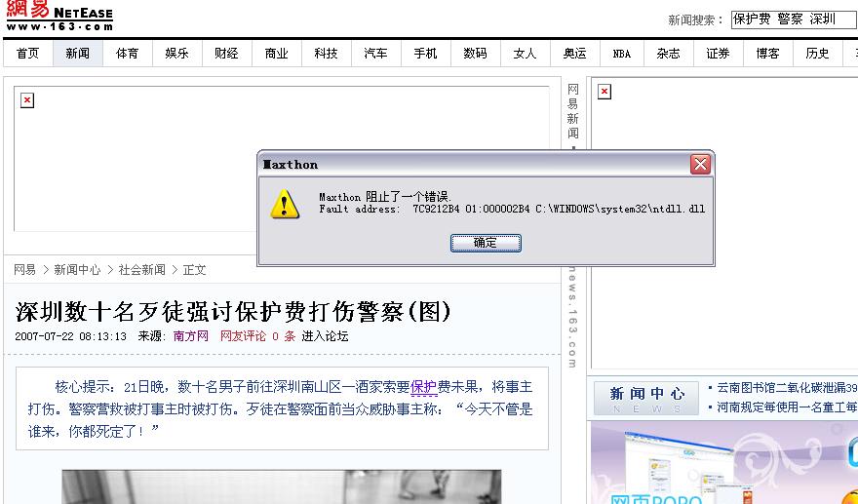This screenshot has width=858, height=504.
Task: Open the 商业 navigation tab
Action: (276, 54)
